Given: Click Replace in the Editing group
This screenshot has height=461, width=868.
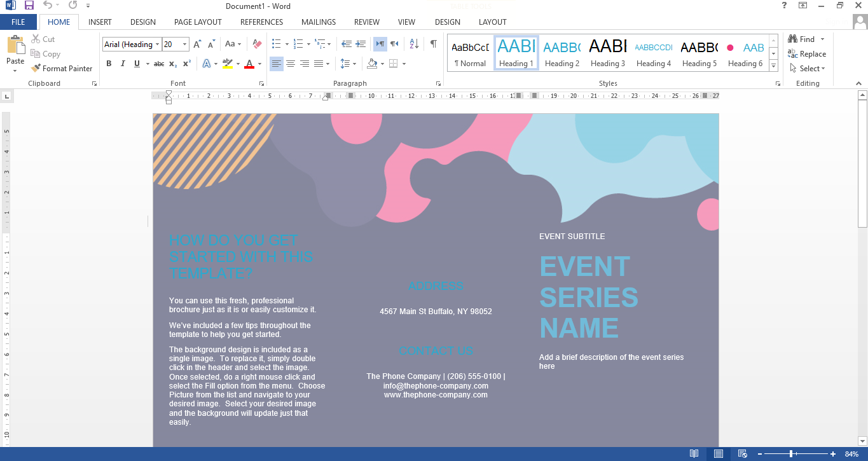Looking at the screenshot, I should [x=808, y=53].
